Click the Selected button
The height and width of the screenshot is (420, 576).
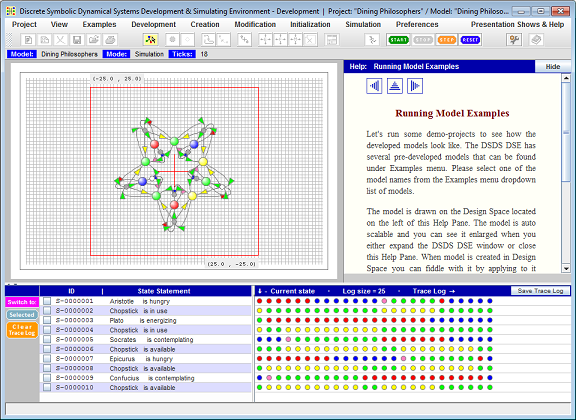point(22,315)
